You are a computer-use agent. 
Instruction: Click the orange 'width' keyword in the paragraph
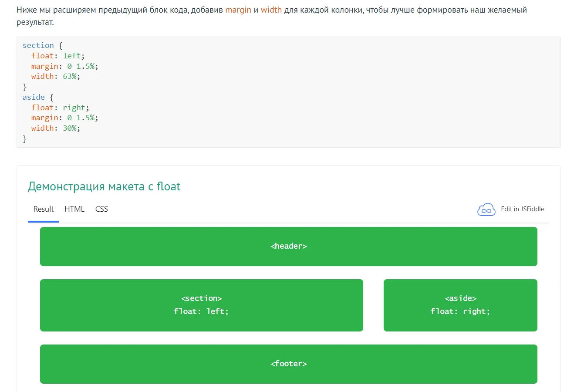click(x=271, y=10)
